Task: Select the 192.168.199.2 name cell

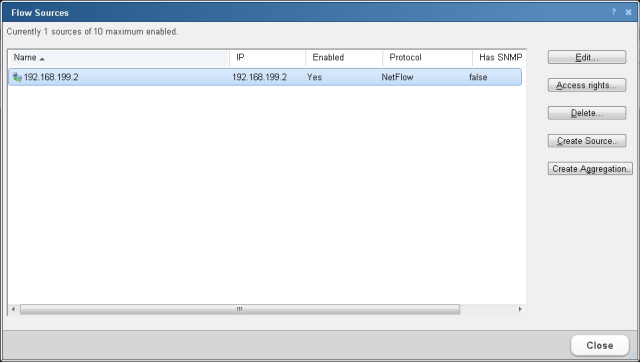Action: tap(51, 77)
